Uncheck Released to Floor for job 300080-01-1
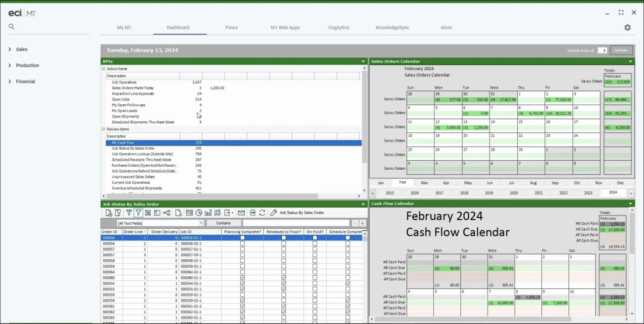644x324 pixels. 284,278
